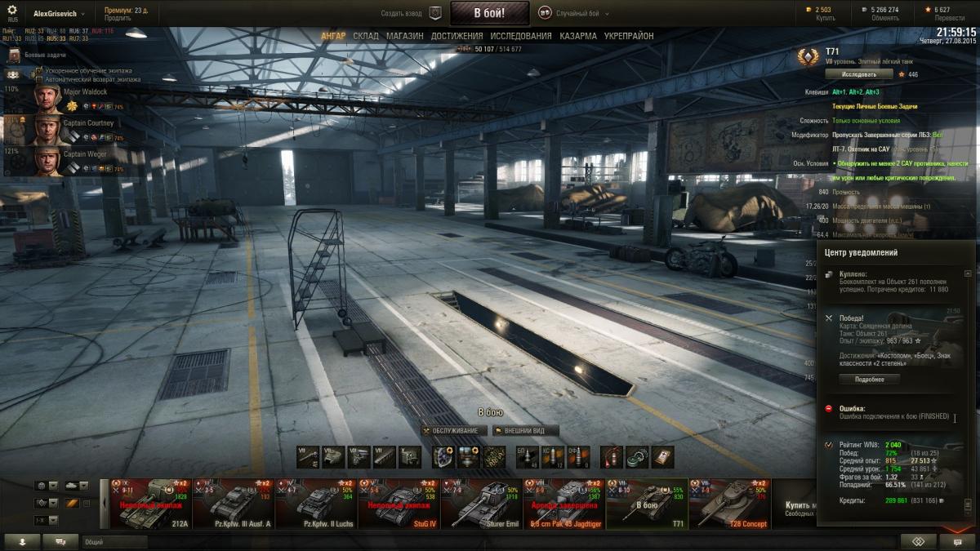Click the Исследовать research button for T71

coord(858,74)
